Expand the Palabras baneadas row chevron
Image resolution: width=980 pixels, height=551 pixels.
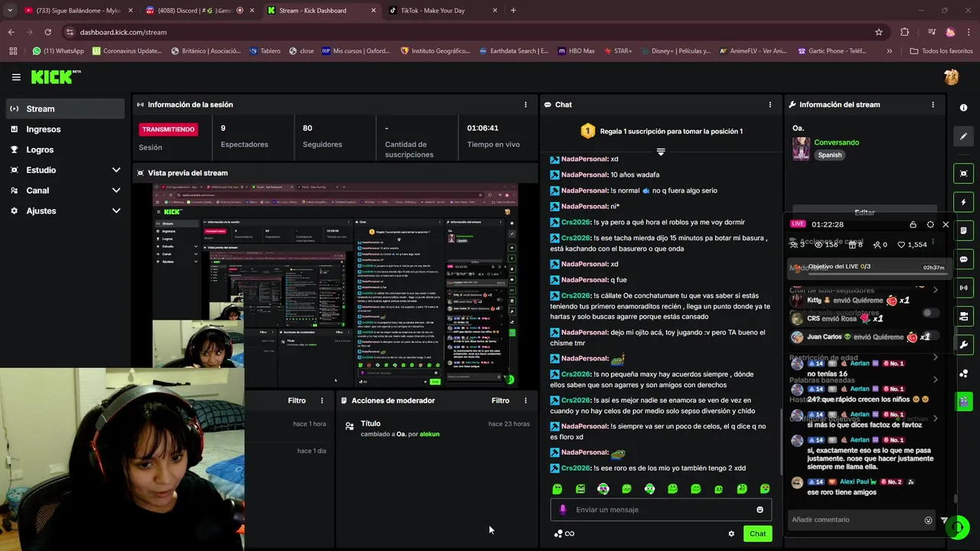(x=935, y=380)
